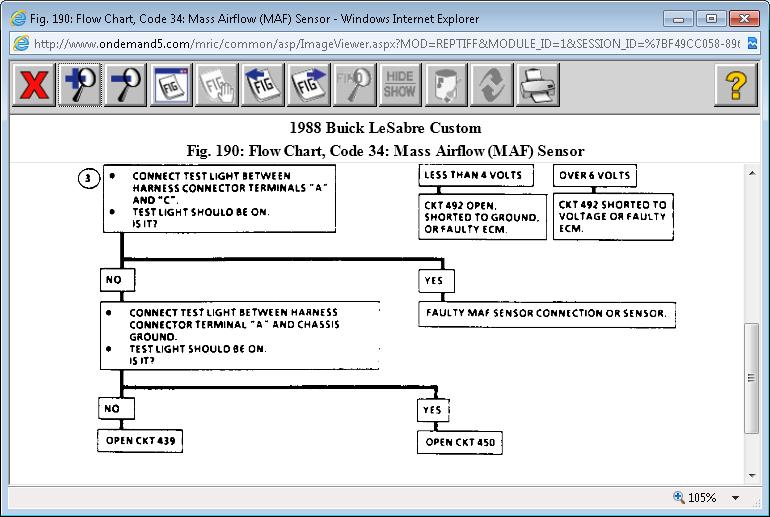Image resolution: width=770 pixels, height=517 pixels.
Task: Click the page icon beside the URL
Action: tap(21, 44)
